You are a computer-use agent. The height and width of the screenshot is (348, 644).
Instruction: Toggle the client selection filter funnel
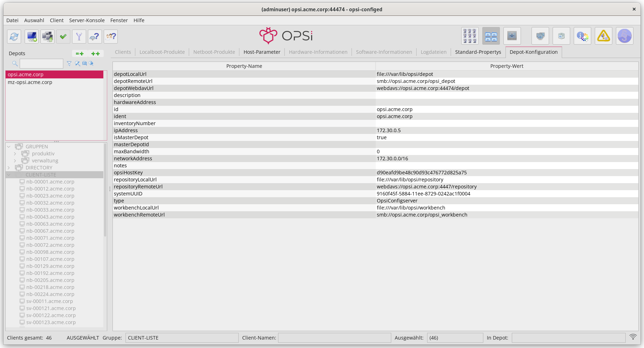point(79,36)
